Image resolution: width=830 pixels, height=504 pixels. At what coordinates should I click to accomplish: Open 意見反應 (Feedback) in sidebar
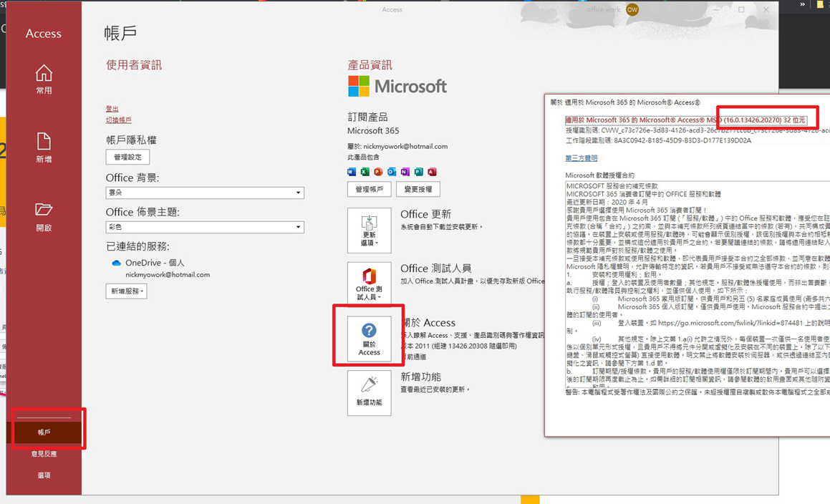(x=44, y=454)
